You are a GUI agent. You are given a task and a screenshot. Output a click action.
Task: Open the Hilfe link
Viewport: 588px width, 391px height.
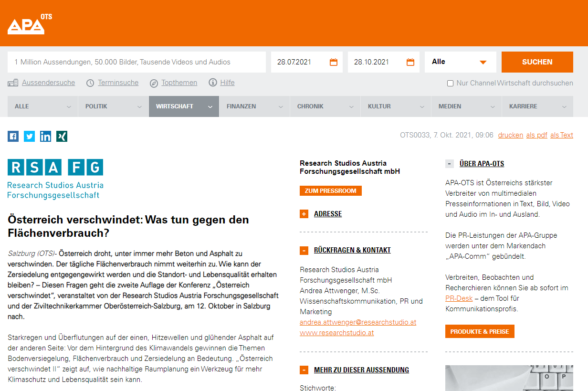(x=228, y=83)
